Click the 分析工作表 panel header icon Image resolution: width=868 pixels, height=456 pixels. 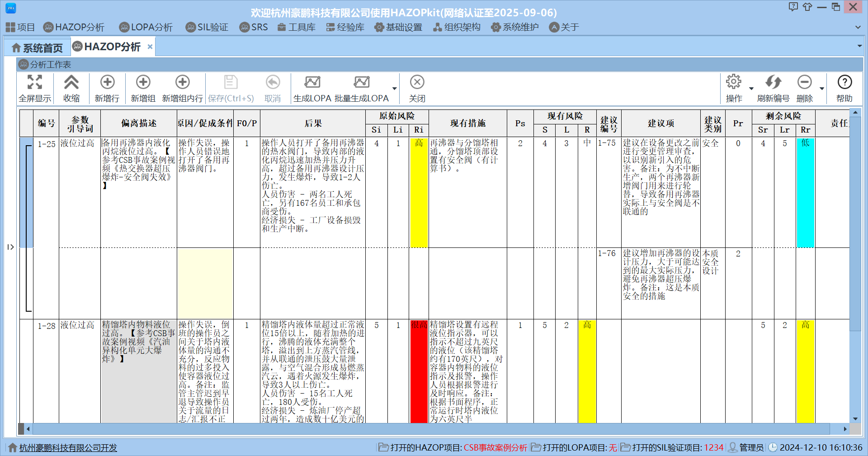pos(24,64)
